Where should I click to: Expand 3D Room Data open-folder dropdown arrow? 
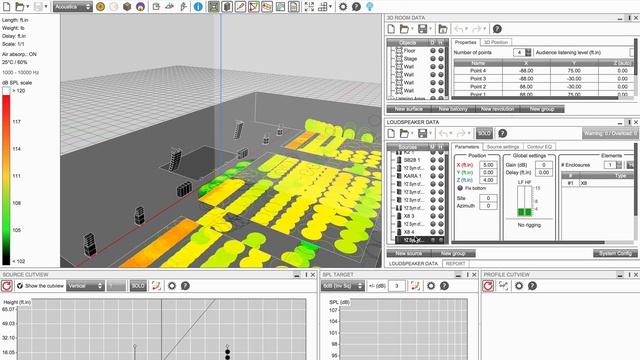coord(412,29)
